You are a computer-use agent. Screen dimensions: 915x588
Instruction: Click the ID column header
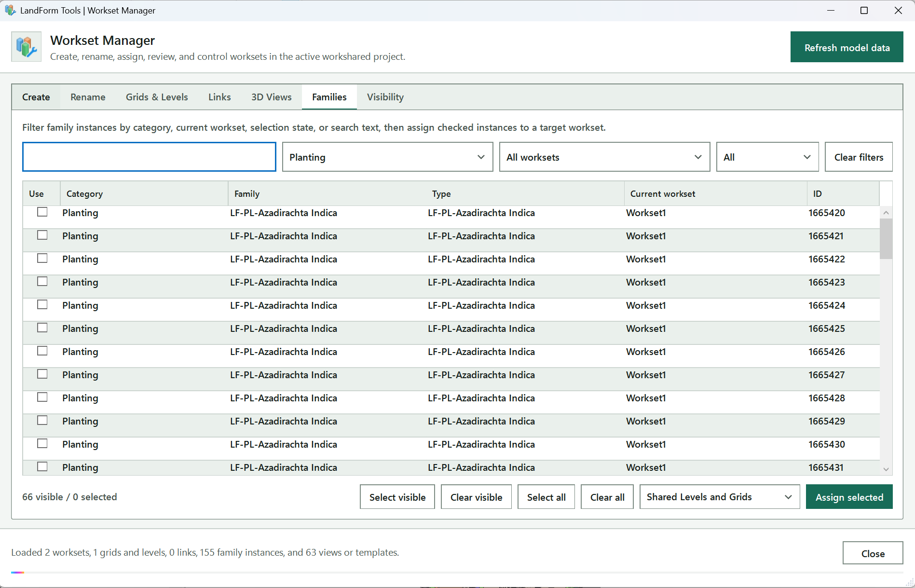tap(844, 193)
